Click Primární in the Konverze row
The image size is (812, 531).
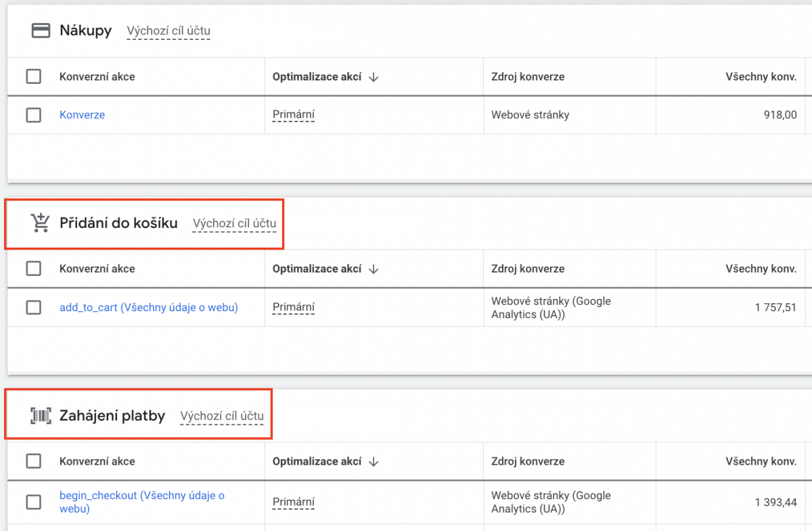coord(294,115)
